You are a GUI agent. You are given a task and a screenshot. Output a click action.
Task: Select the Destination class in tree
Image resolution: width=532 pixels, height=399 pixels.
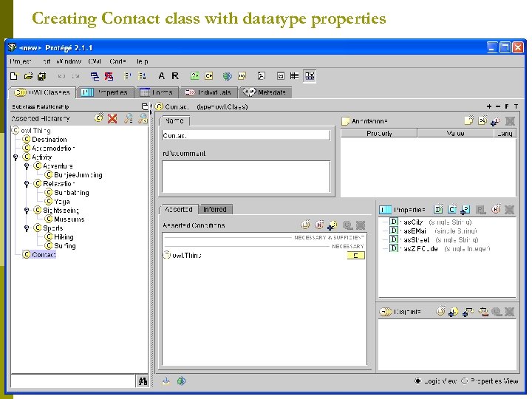pos(50,140)
